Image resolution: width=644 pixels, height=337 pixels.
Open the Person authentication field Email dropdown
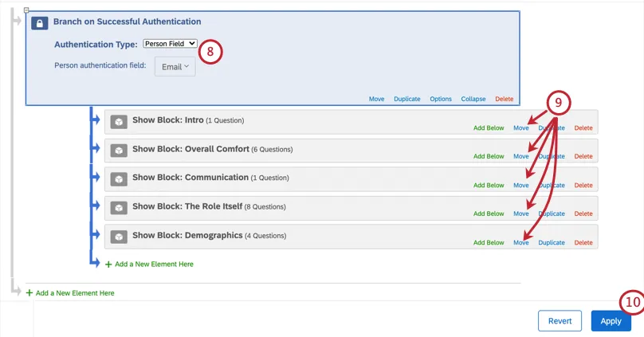(175, 67)
